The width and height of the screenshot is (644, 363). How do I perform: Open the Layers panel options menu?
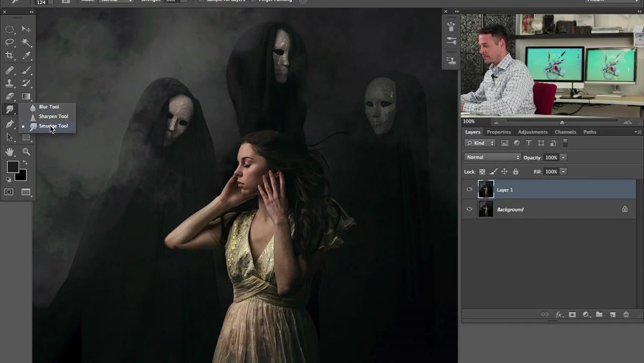point(638,132)
